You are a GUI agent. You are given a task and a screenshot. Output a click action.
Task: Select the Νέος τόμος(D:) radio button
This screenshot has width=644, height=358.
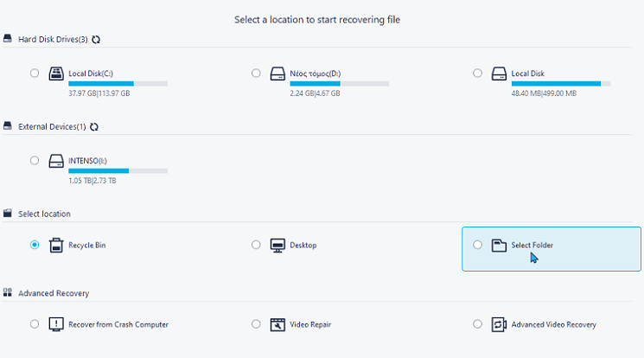[x=256, y=74]
